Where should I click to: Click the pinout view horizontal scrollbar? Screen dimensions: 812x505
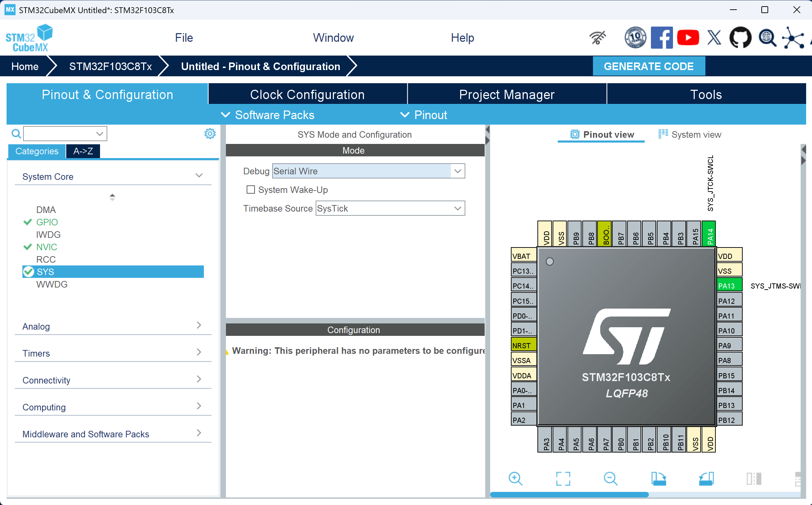tap(569, 494)
